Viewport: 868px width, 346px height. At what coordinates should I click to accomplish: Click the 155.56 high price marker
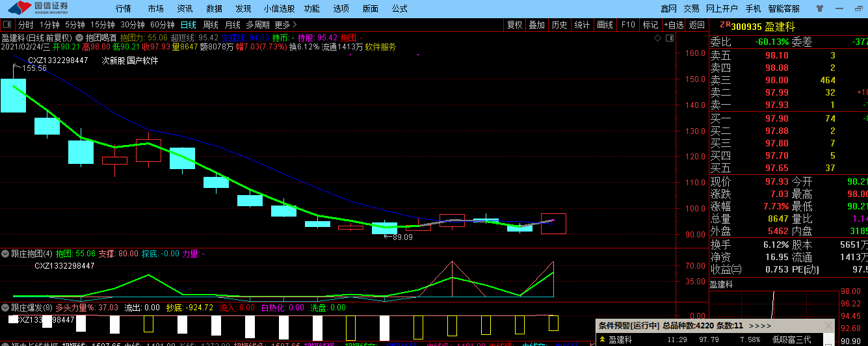34,68
